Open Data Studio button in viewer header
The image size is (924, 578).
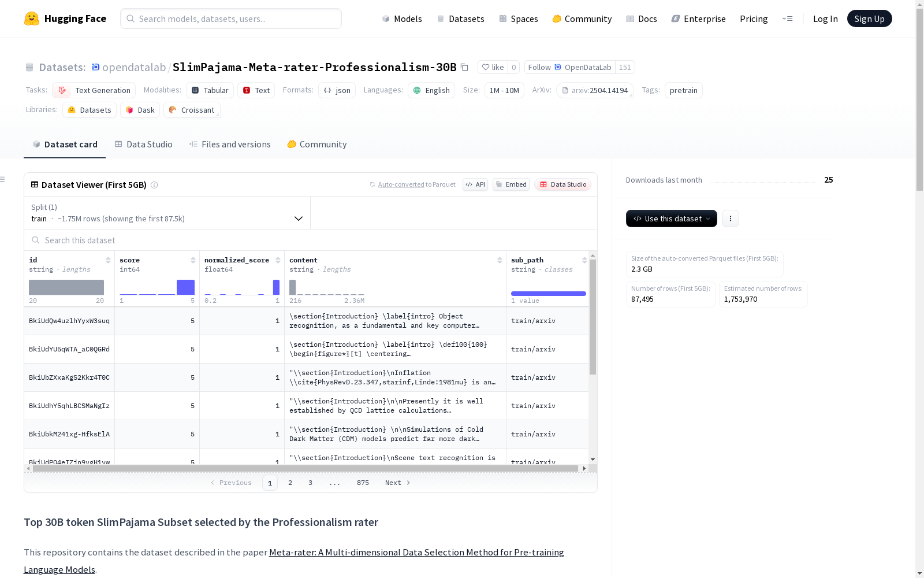[563, 184]
